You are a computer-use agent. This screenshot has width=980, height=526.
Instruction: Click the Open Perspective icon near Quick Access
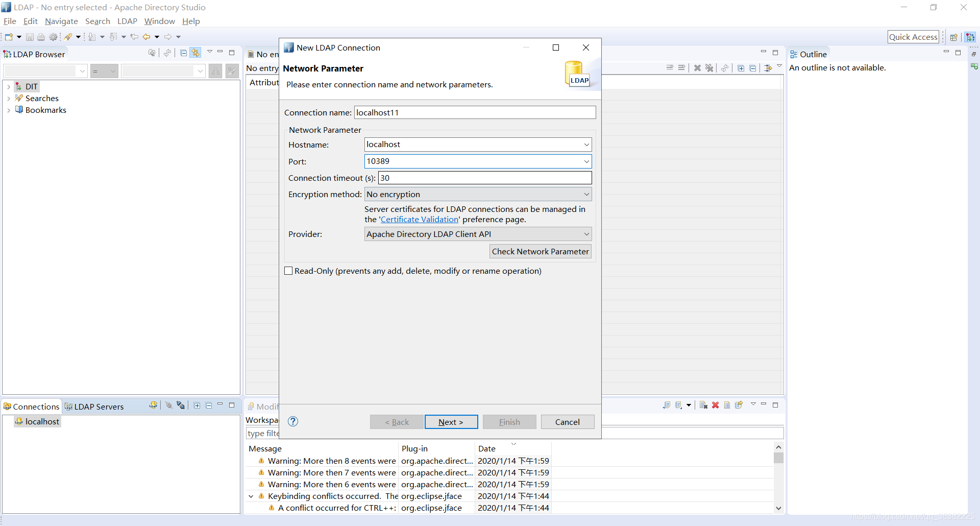953,37
